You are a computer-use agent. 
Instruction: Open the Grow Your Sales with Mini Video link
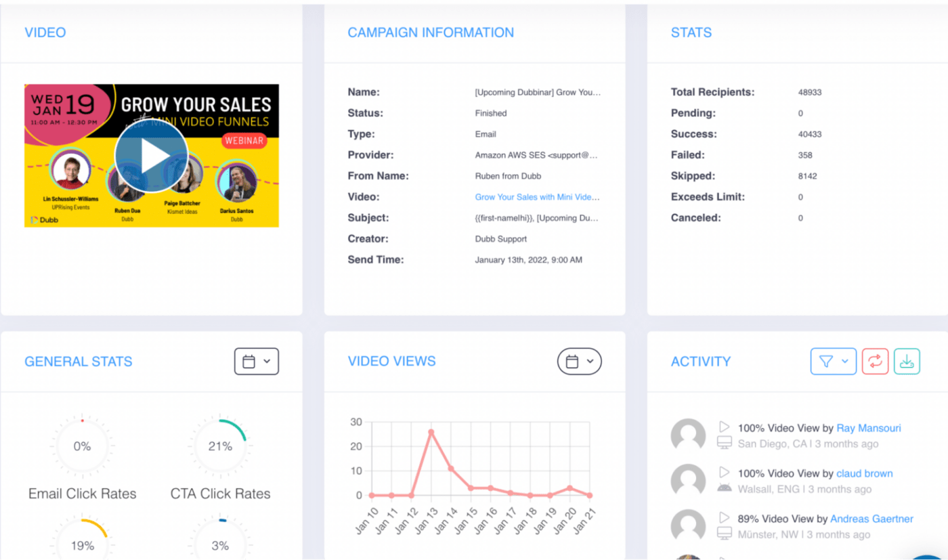click(x=538, y=197)
